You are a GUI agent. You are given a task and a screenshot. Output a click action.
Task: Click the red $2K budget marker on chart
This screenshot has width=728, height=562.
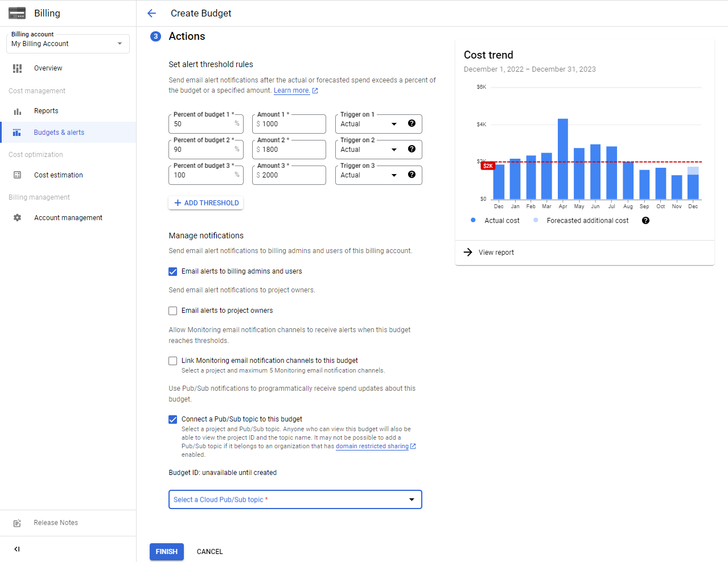(x=488, y=166)
